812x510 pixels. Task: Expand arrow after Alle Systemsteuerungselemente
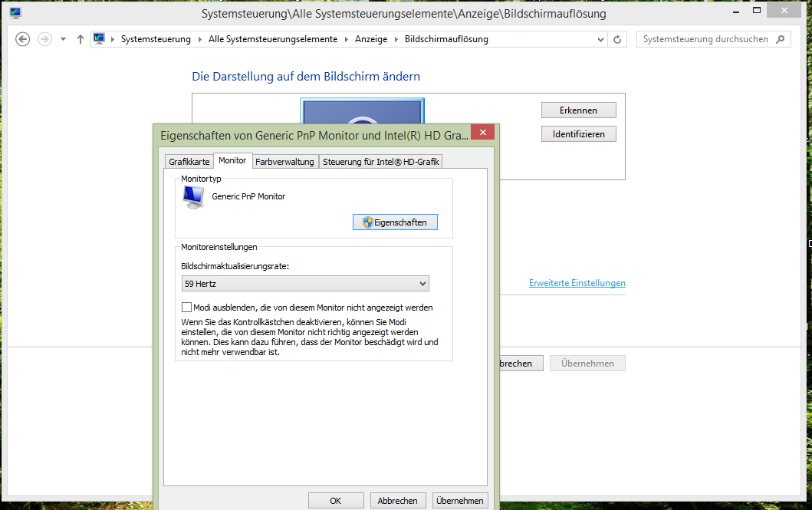(347, 39)
